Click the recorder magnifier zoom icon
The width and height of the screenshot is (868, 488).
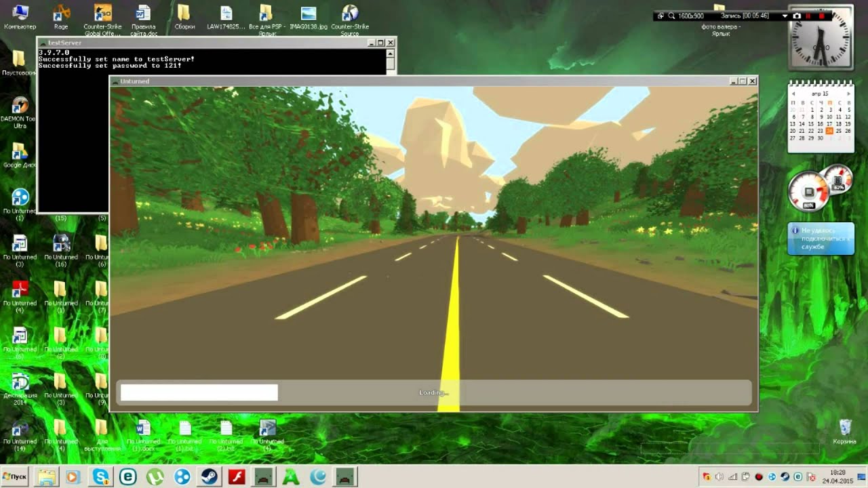pos(671,16)
